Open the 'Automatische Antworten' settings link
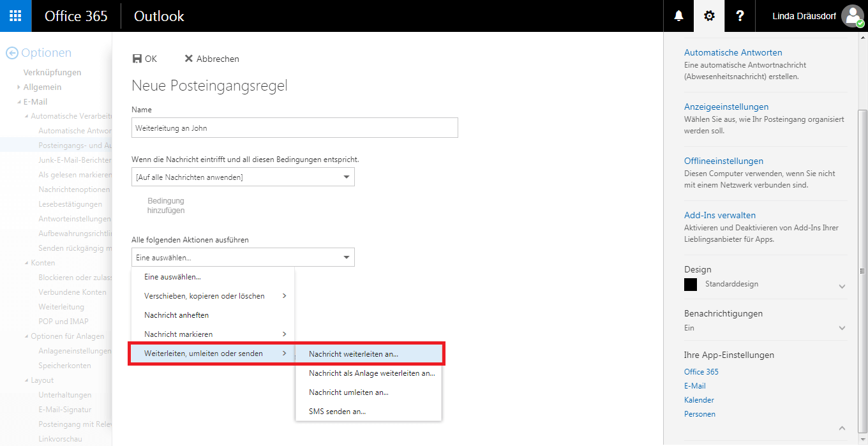 pos(733,52)
